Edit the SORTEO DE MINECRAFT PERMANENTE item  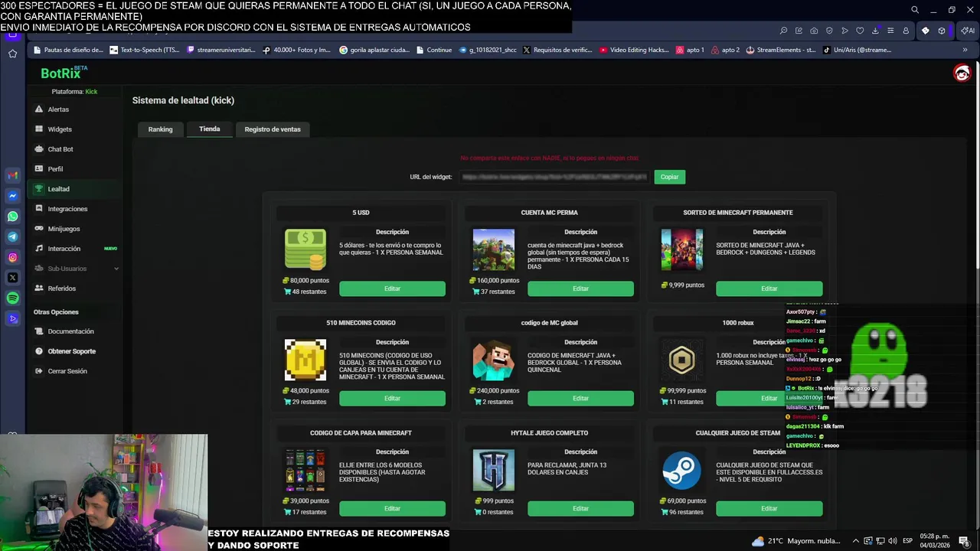(x=769, y=289)
